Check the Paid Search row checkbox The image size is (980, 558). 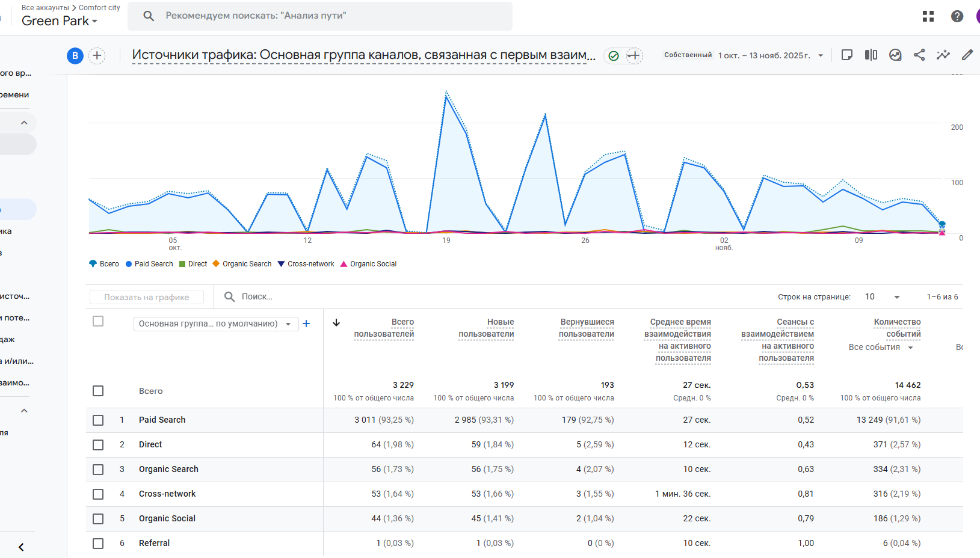(x=98, y=420)
